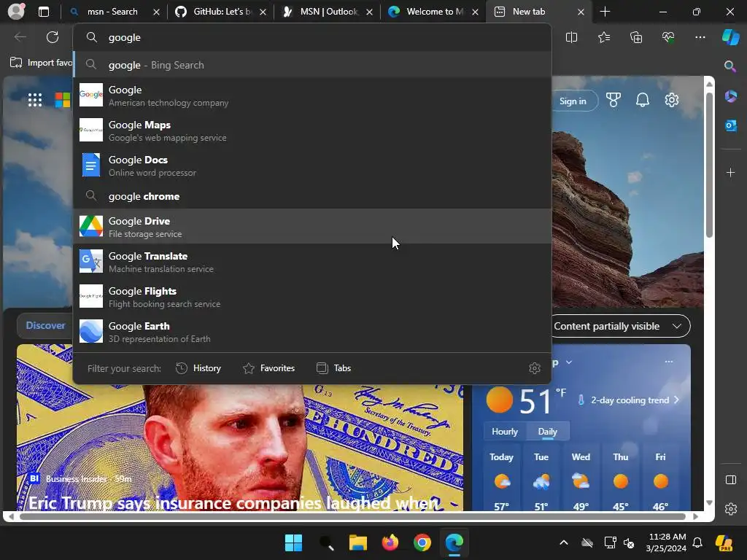Click the Sign in button
The image size is (747, 560).
point(573,101)
